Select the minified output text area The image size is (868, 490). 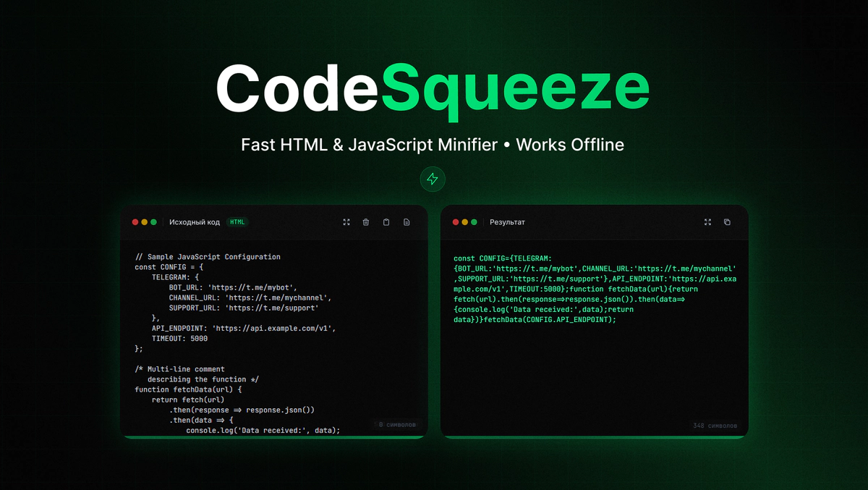(x=593, y=290)
